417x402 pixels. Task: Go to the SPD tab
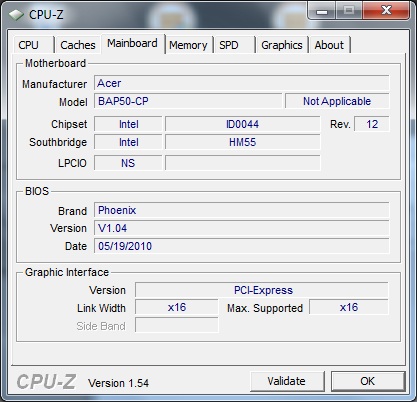234,45
